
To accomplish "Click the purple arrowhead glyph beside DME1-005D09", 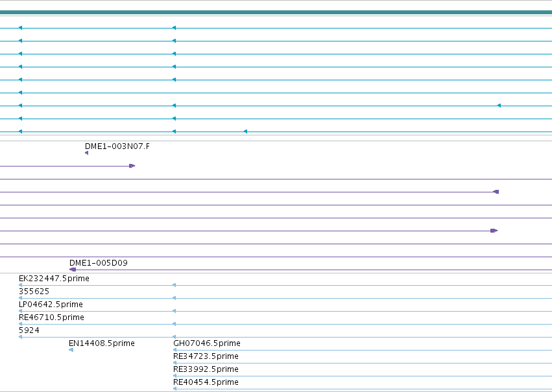I will pyautogui.click(x=73, y=270).
